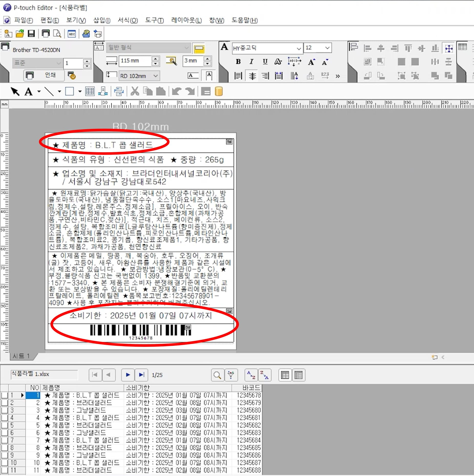Open the RD 102mm paper dropdown

point(155,76)
